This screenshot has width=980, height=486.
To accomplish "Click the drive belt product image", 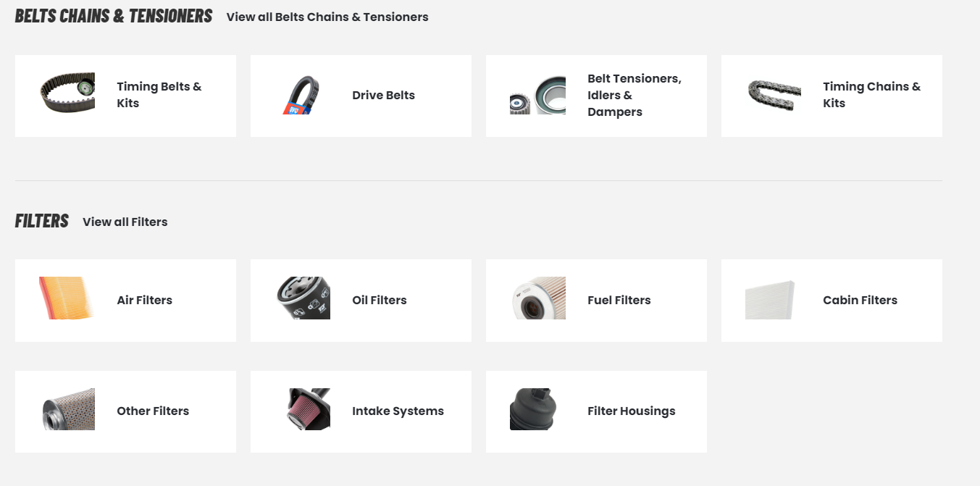I will (x=302, y=95).
